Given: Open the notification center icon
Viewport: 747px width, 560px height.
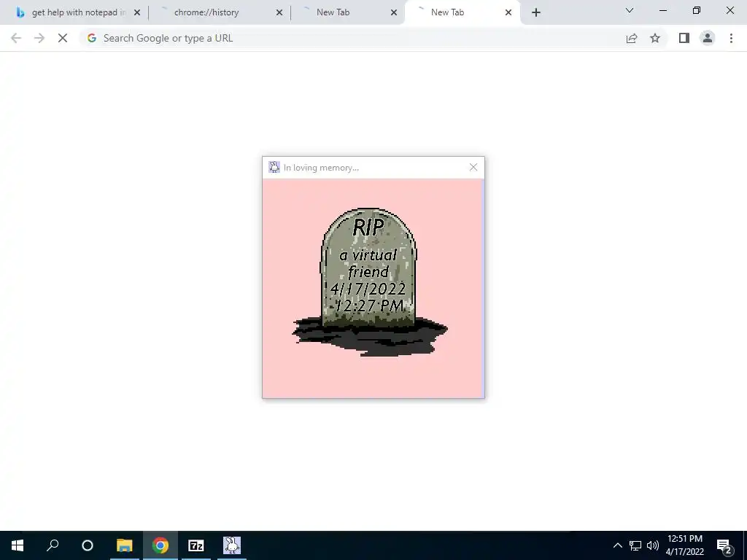Looking at the screenshot, I should click(x=724, y=545).
